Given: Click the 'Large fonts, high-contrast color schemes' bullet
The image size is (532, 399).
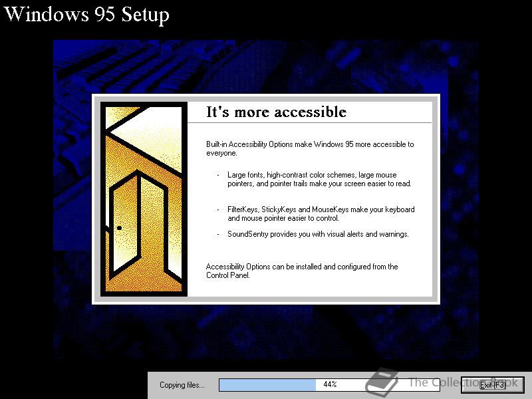Looking at the screenshot, I should (319, 179).
